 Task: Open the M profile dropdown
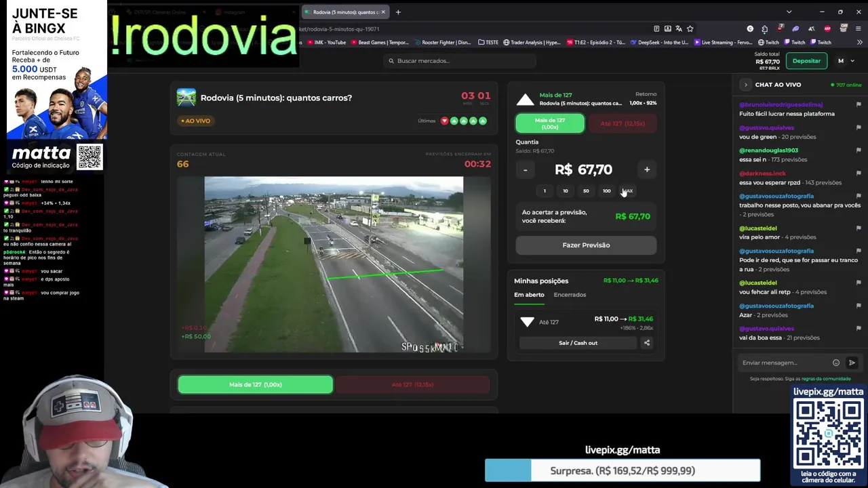click(x=846, y=61)
